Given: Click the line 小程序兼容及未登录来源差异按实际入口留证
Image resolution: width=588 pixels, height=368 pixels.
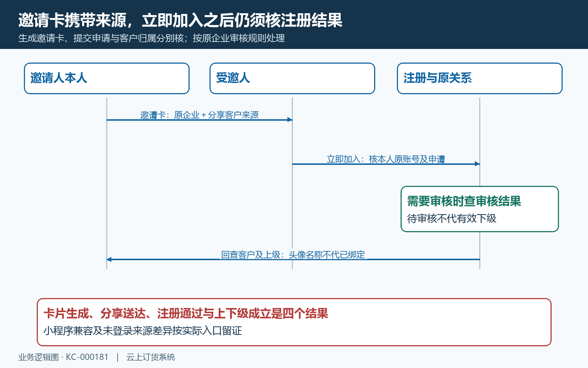Looking at the screenshot, I should [143, 331].
